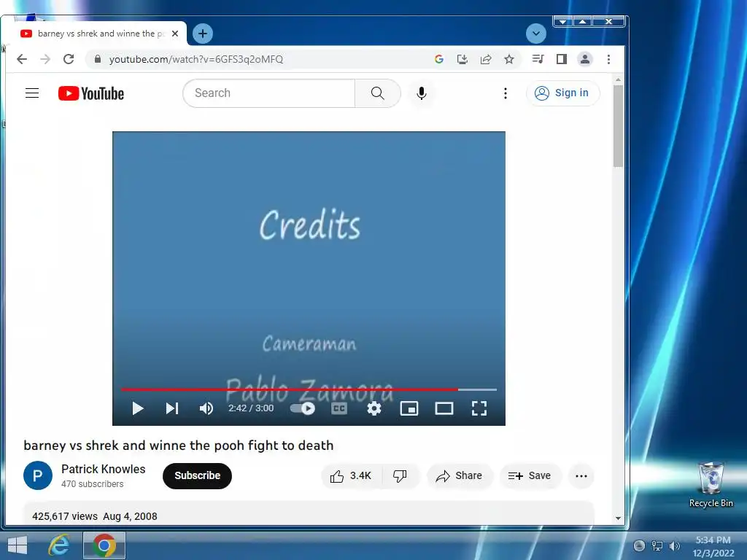Like the video with 3.4K likes

(351, 475)
